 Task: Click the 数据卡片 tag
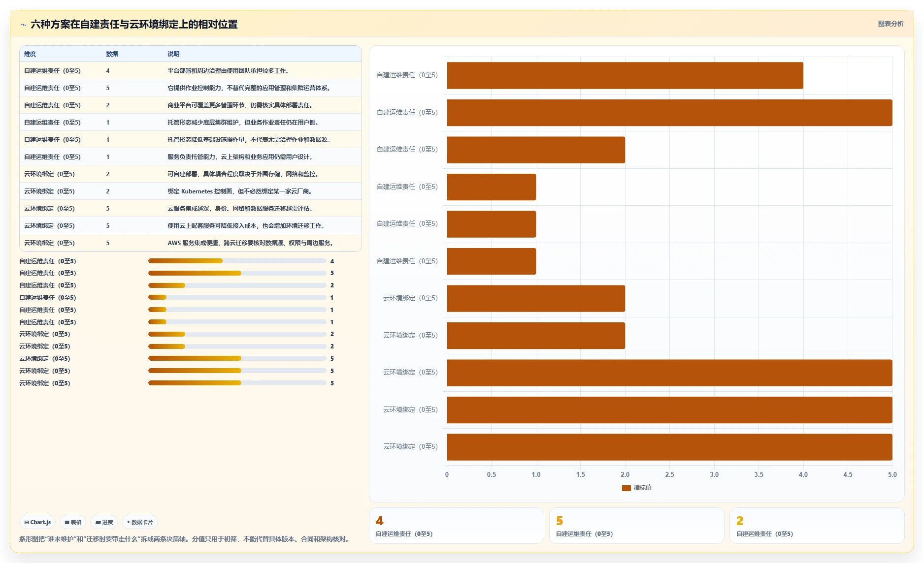point(140,522)
